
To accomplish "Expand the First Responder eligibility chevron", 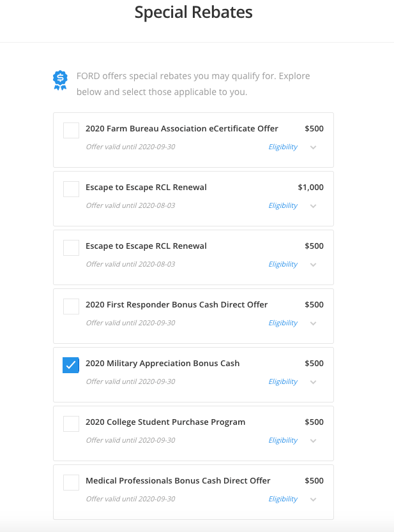I will click(x=313, y=323).
